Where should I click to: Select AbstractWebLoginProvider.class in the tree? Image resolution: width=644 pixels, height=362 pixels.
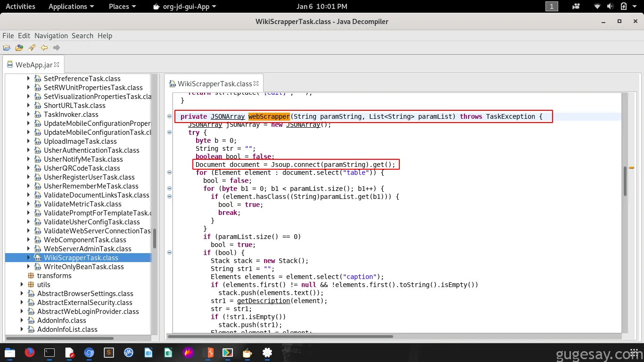click(x=88, y=312)
